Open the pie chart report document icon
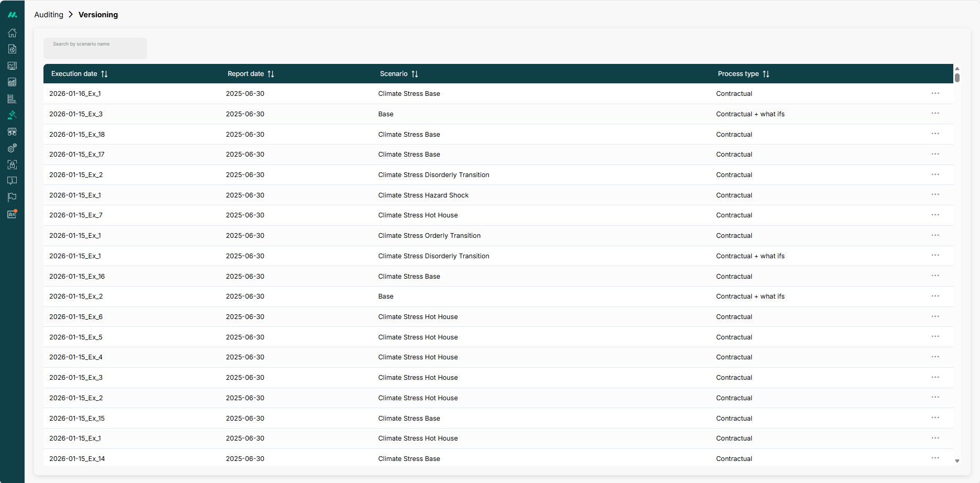 point(12,49)
